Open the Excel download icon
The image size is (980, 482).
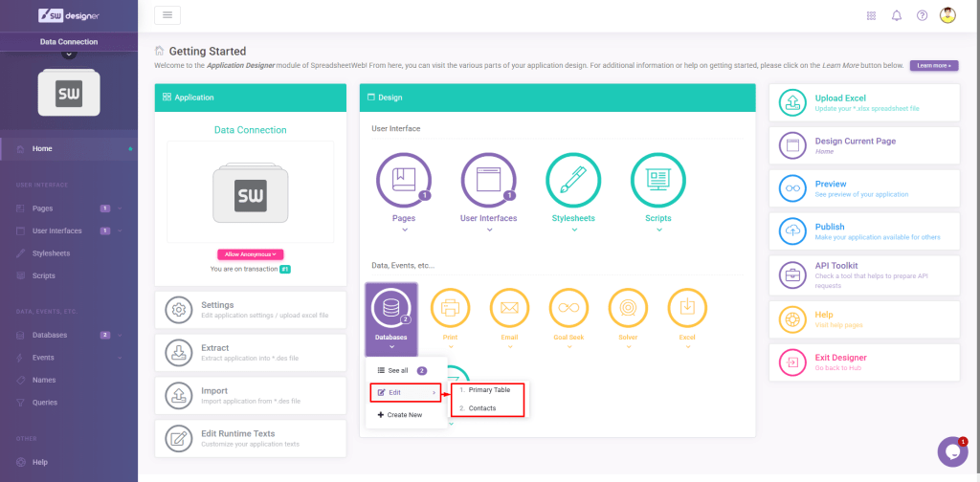click(687, 307)
